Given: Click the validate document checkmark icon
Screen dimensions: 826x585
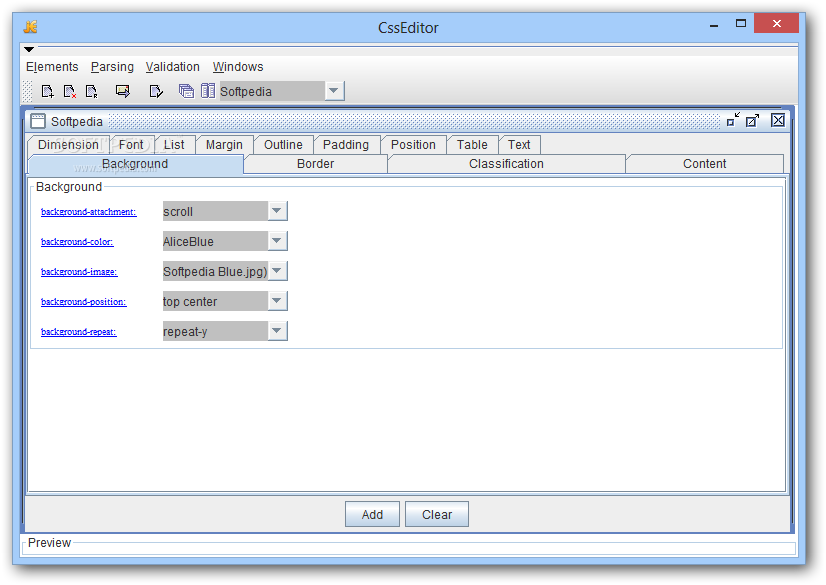Looking at the screenshot, I should [x=156, y=92].
